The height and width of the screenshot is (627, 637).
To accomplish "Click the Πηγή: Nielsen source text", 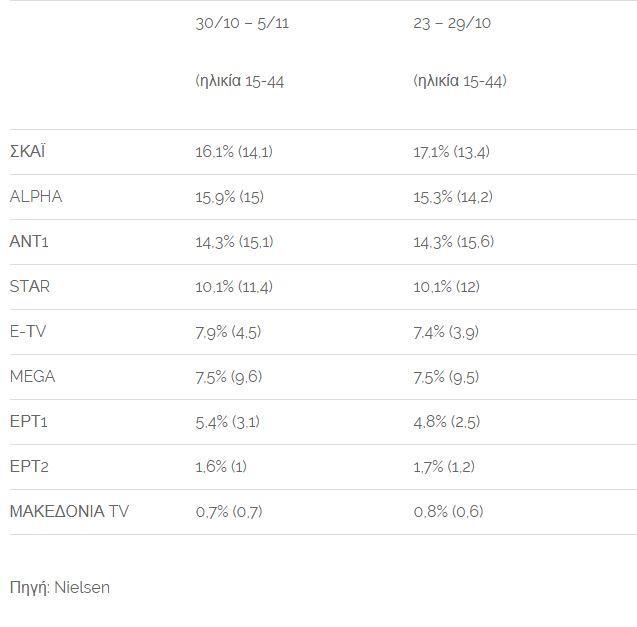I will (60, 587).
